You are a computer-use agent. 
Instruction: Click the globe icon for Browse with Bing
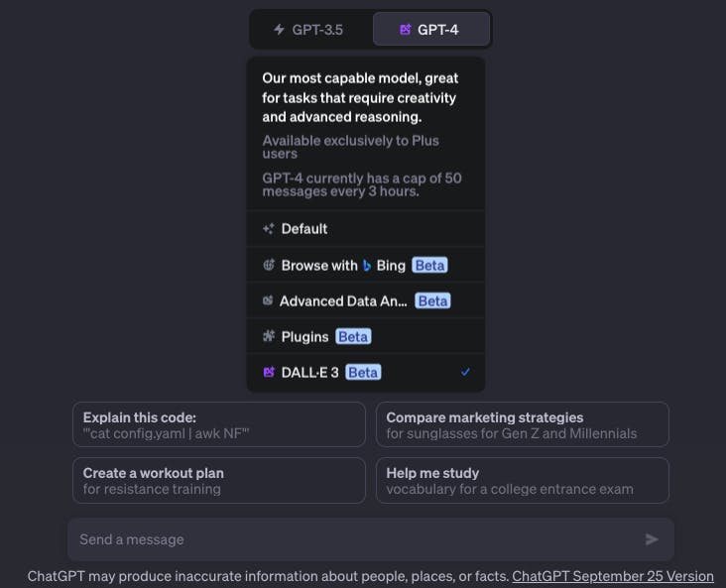click(269, 265)
